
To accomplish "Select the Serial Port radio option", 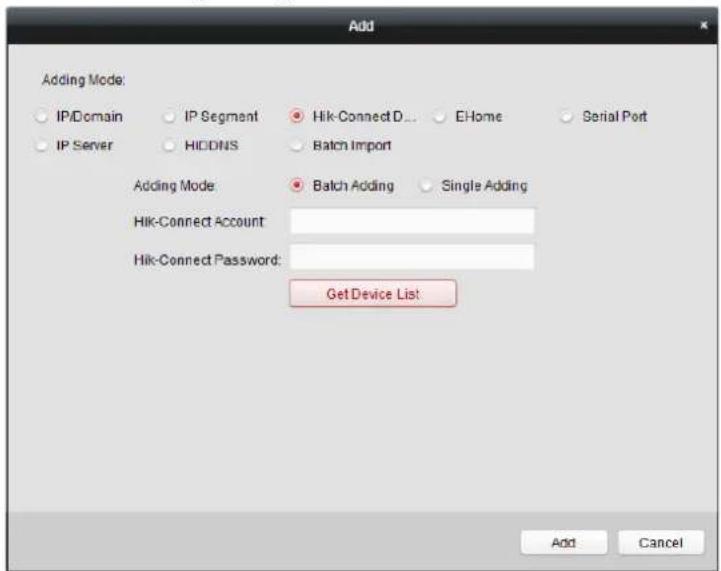I will 566,116.
